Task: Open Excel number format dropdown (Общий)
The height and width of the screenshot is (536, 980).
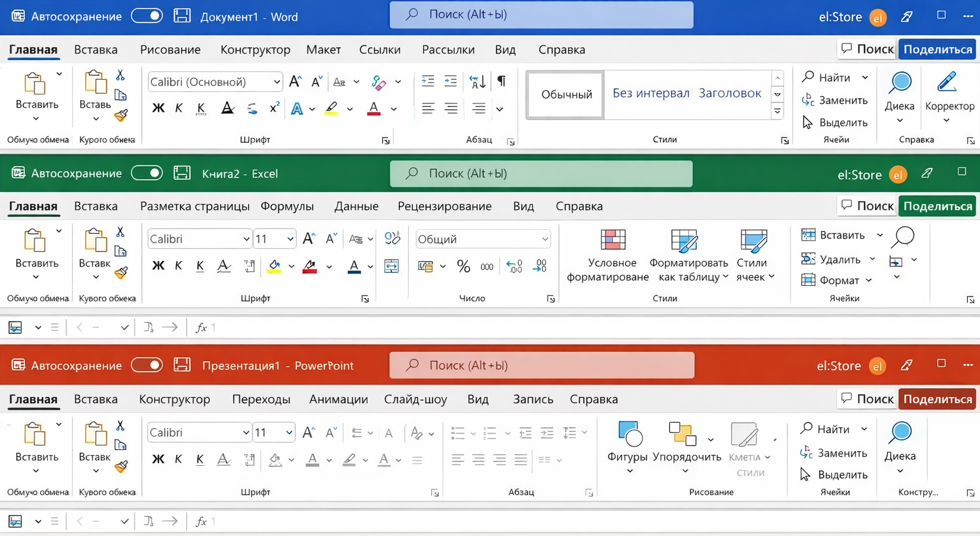Action: point(544,239)
